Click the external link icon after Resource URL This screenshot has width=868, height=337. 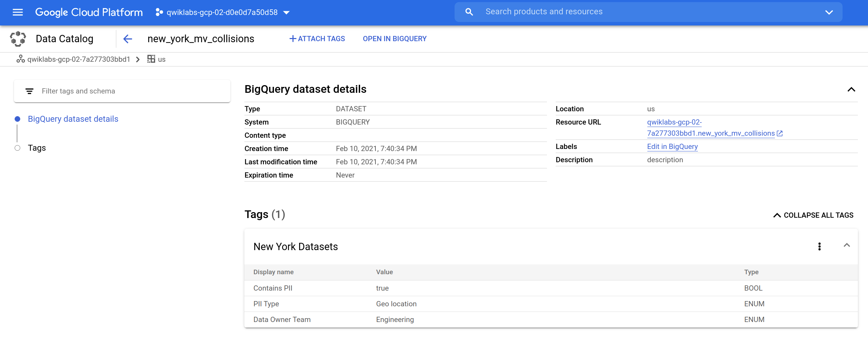tap(780, 133)
